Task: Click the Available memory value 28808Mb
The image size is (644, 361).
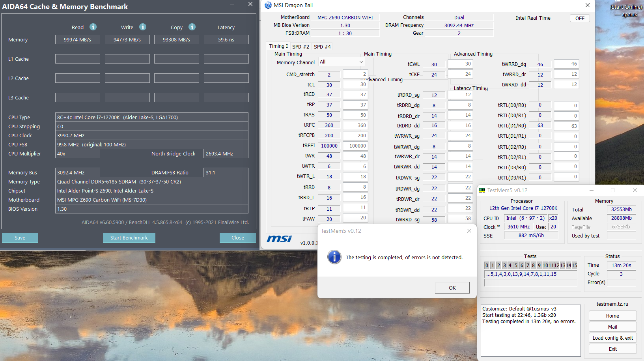Action: click(x=622, y=218)
